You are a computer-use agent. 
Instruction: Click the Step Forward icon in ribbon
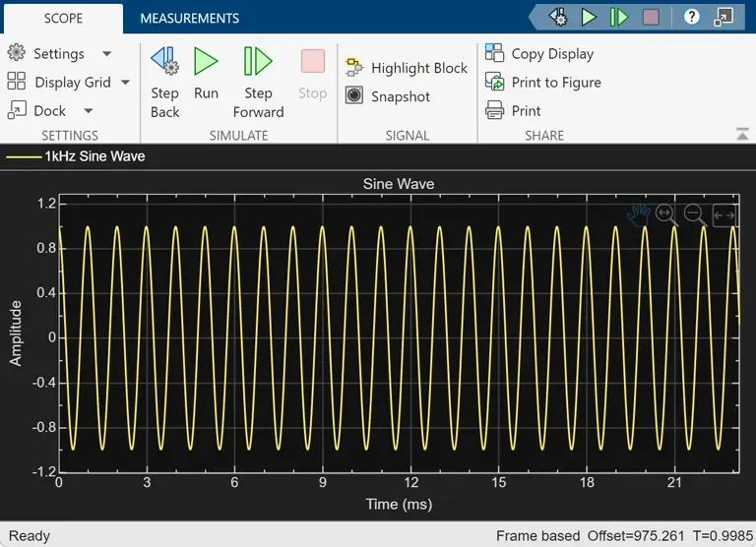(x=258, y=61)
